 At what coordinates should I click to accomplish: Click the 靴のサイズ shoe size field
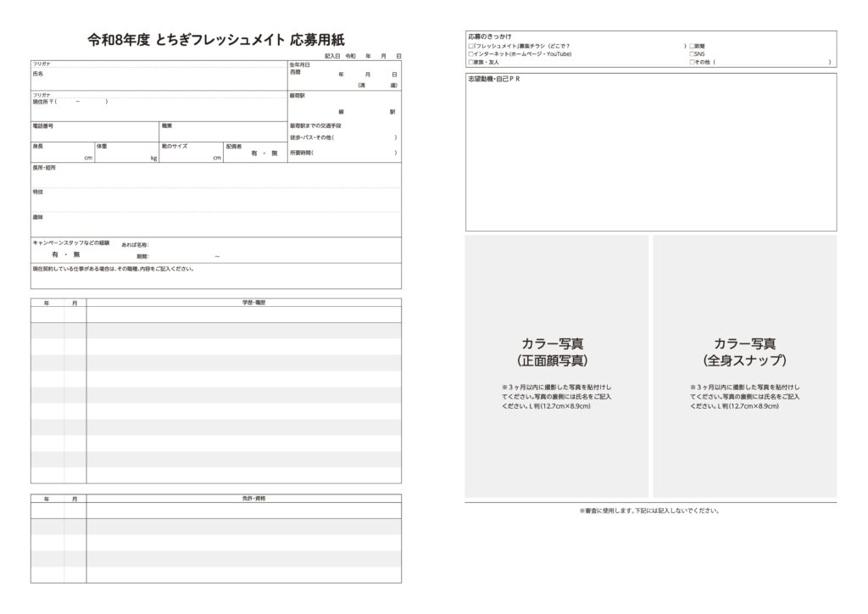click(x=190, y=155)
